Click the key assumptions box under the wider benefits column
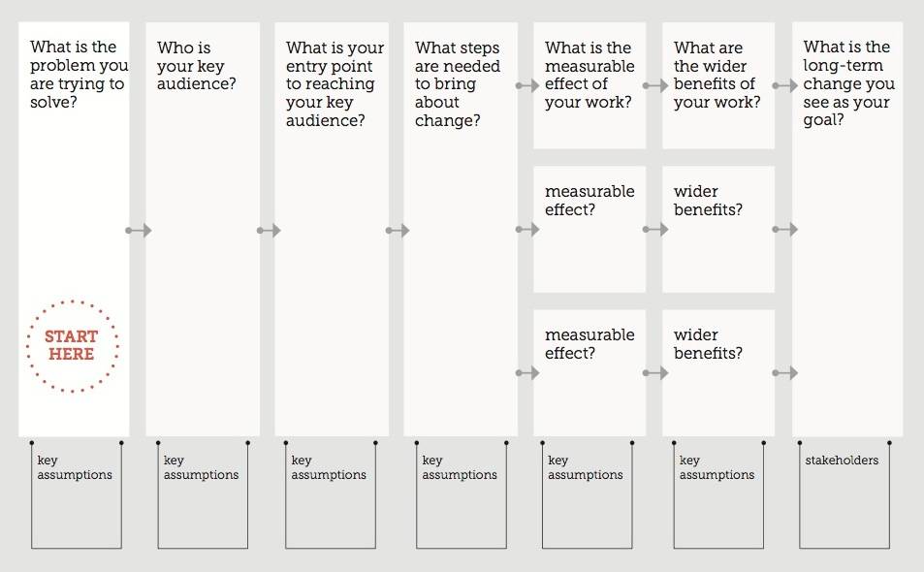This screenshot has height=572, width=924. click(x=718, y=495)
